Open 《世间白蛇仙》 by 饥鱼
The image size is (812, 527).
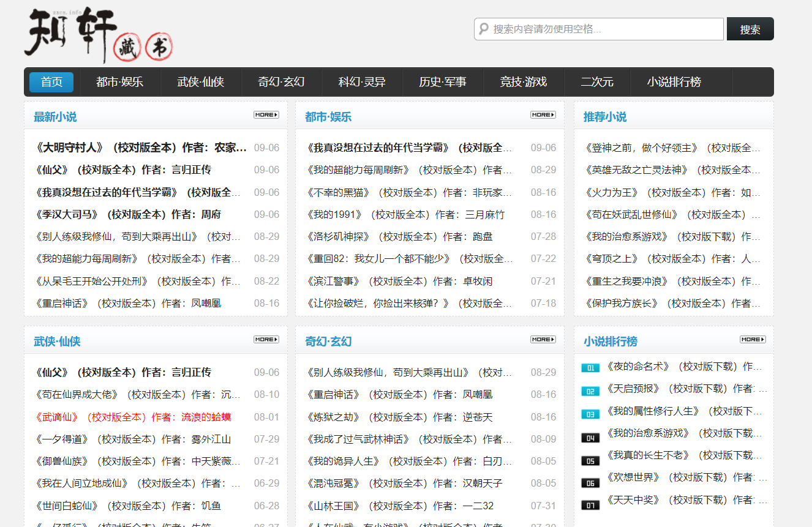pos(129,506)
